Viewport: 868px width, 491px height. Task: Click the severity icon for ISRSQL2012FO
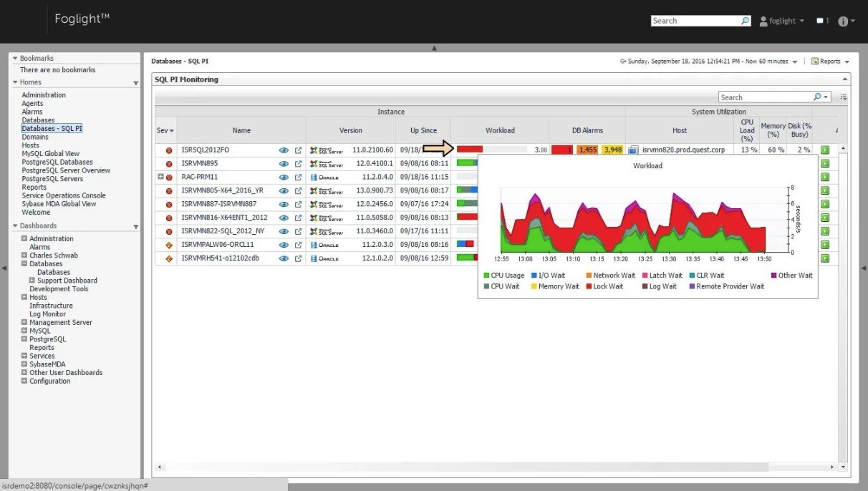pyautogui.click(x=169, y=150)
